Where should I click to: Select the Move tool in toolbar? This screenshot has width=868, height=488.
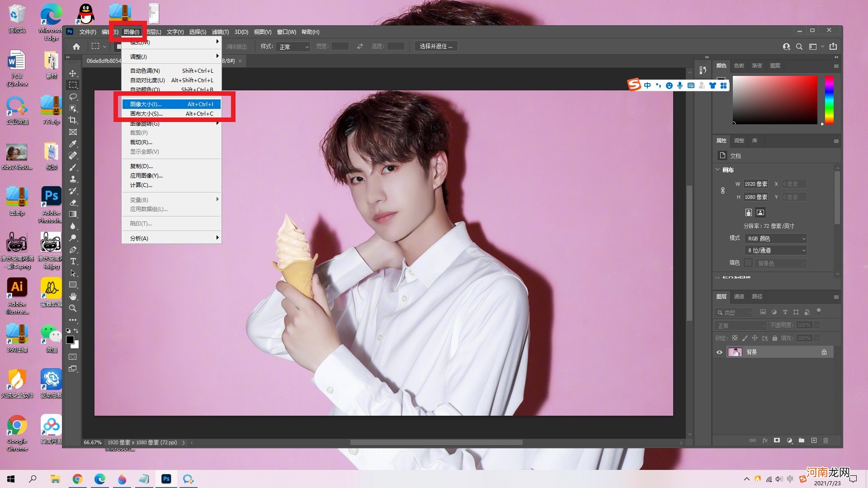73,73
